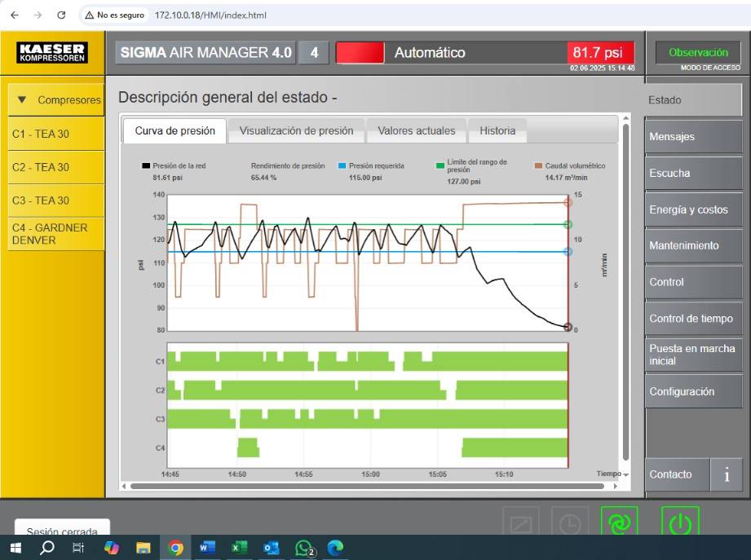Open the Energía y costos menu
Screen dimensions: 751x560
[x=694, y=209]
